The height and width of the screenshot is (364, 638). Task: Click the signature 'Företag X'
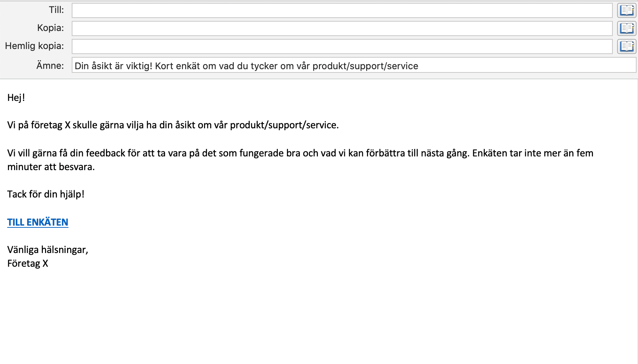pyautogui.click(x=28, y=263)
